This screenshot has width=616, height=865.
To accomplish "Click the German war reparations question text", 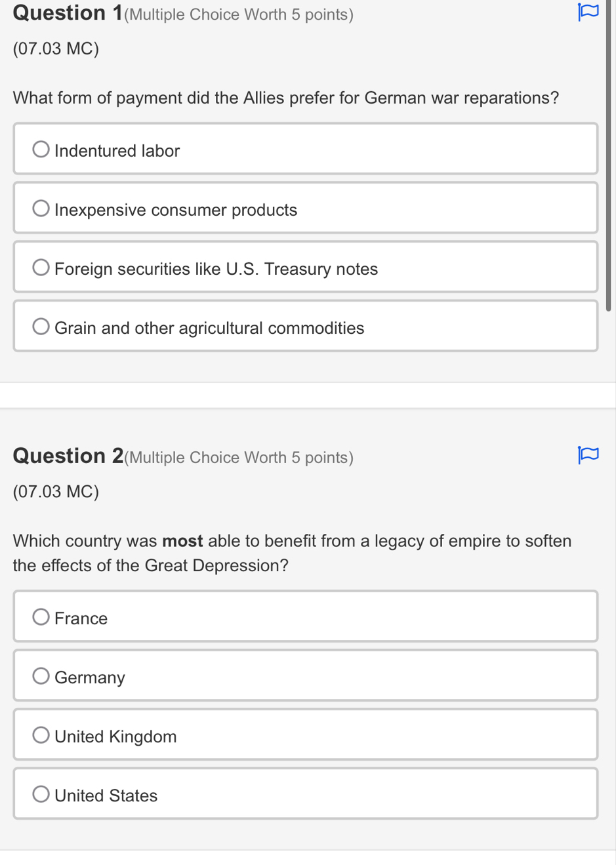I will tap(285, 98).
